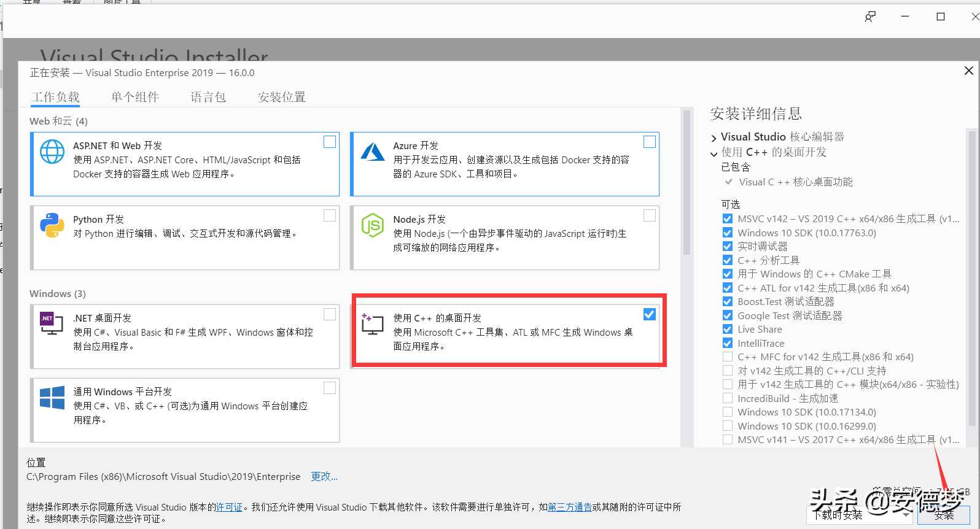
Task: Check MSVC v141 – VS 2017 C++ build tools
Action: 728,439
